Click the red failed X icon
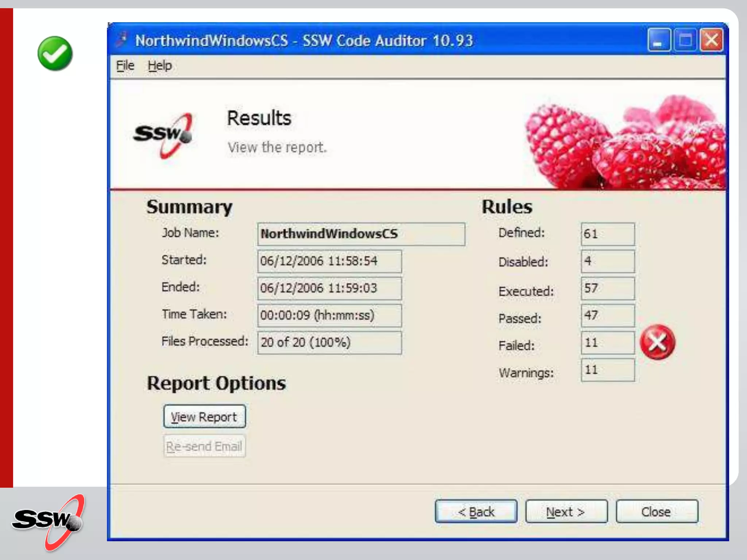This screenshot has height=560, width=747. pyautogui.click(x=658, y=342)
